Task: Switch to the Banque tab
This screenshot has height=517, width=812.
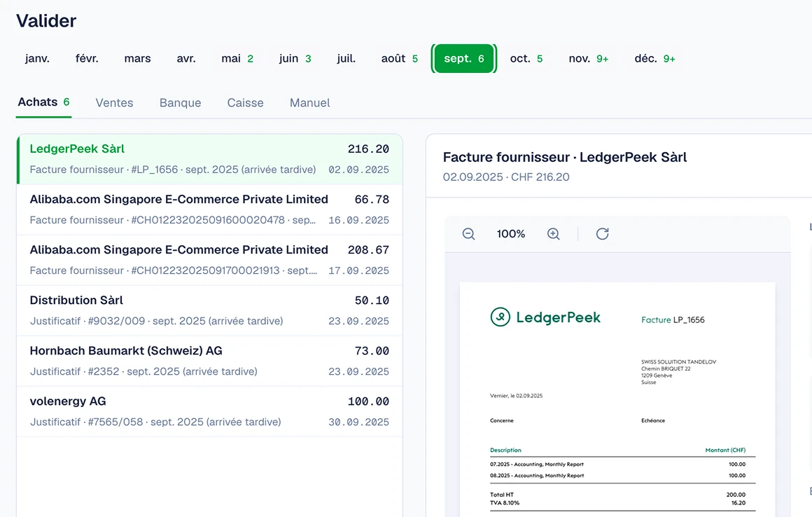Action: [180, 102]
